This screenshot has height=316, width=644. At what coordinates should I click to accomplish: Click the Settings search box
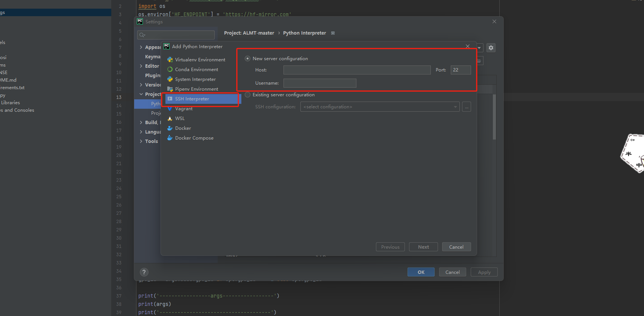[176, 35]
